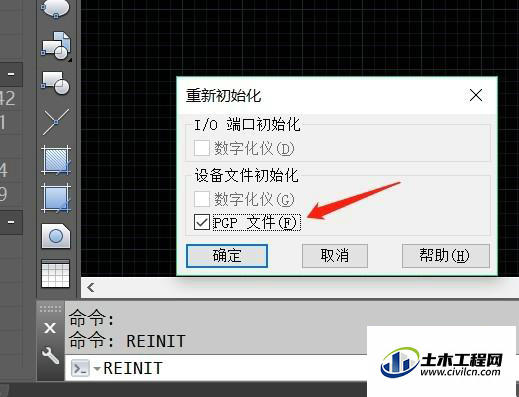This screenshot has width=519, height=397.
Task: Click the 取消 button
Action: 335,256
